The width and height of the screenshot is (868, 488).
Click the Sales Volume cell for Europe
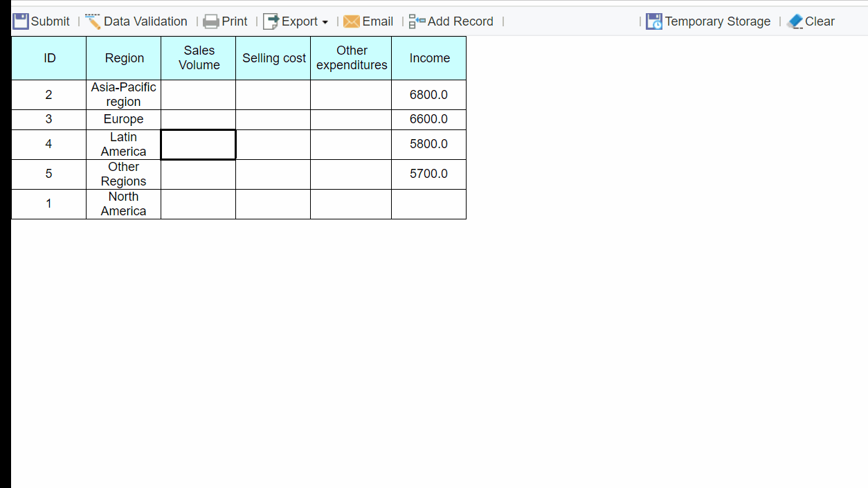[198, 119]
